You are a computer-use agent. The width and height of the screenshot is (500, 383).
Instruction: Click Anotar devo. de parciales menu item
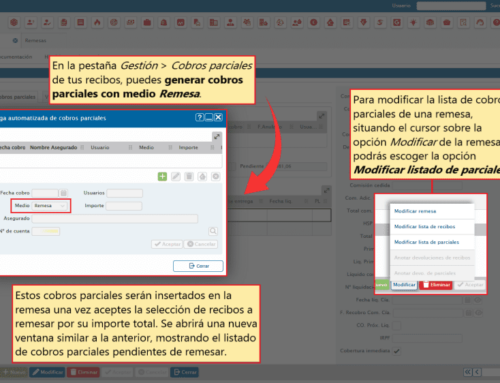432,273
